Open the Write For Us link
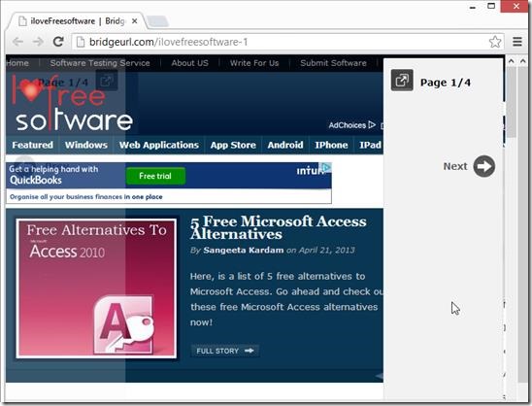 click(254, 63)
